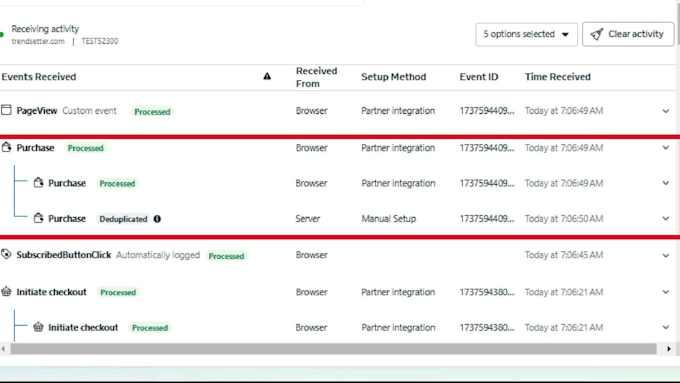Screen dimensions: 680x383
Task: Click the TEST52300 test code text
Action: point(100,41)
